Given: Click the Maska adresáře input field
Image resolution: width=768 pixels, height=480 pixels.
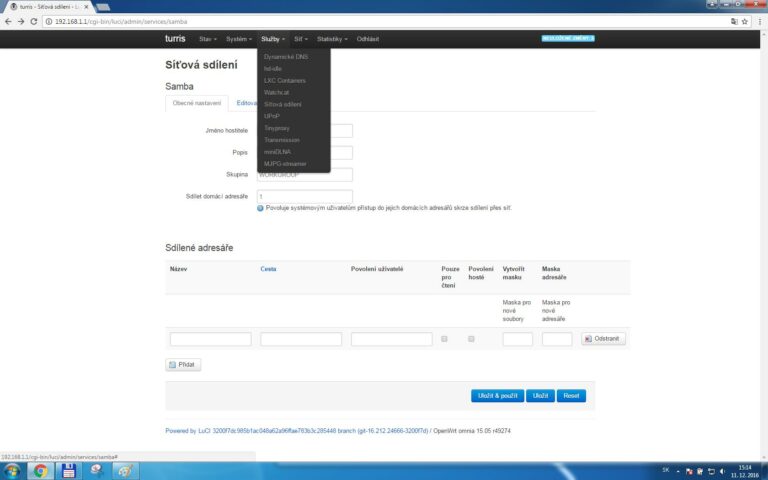Looking at the screenshot, I should 557,339.
